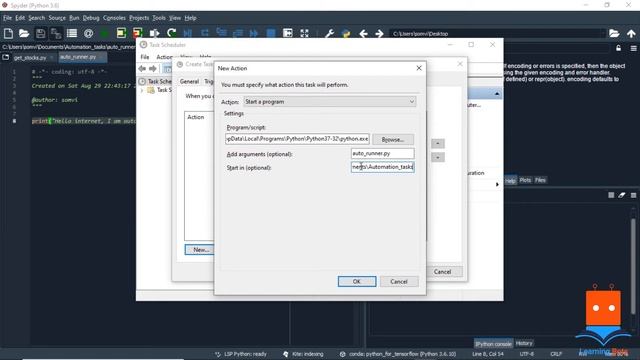Click the debug continue icon

coord(253,33)
